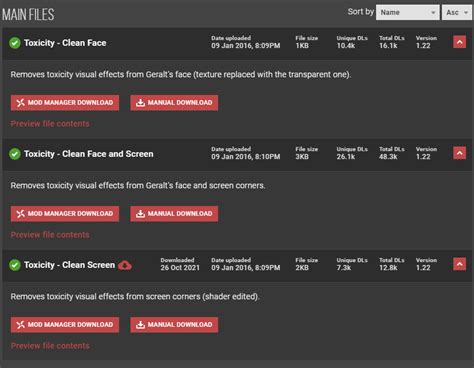The height and width of the screenshot is (368, 474).
Task: Click the Sort by label
Action: [360, 12]
